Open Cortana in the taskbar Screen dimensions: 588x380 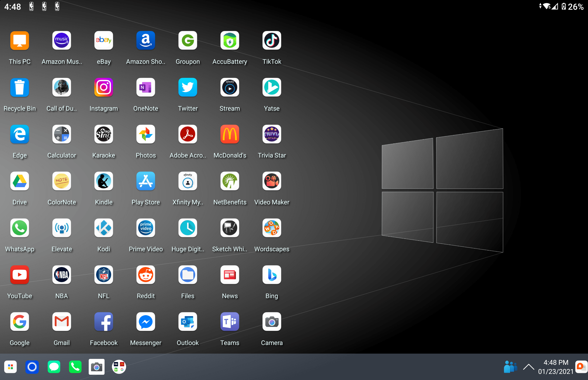click(x=32, y=367)
